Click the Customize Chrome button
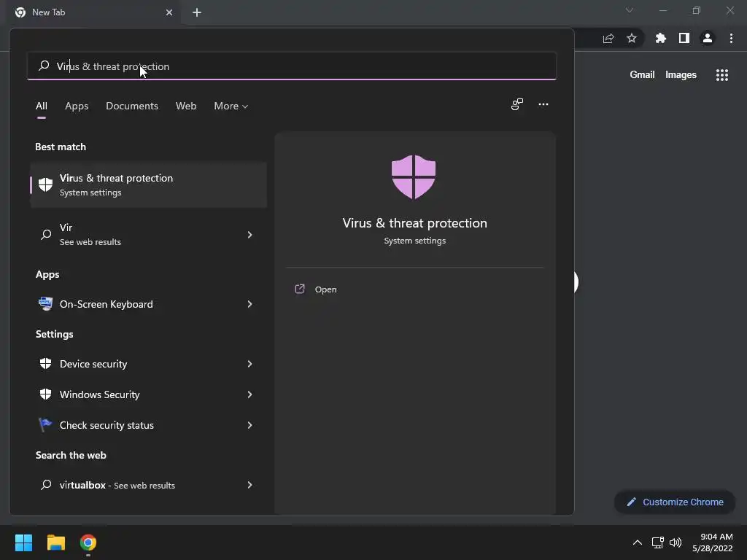The image size is (747, 560). coord(675,502)
